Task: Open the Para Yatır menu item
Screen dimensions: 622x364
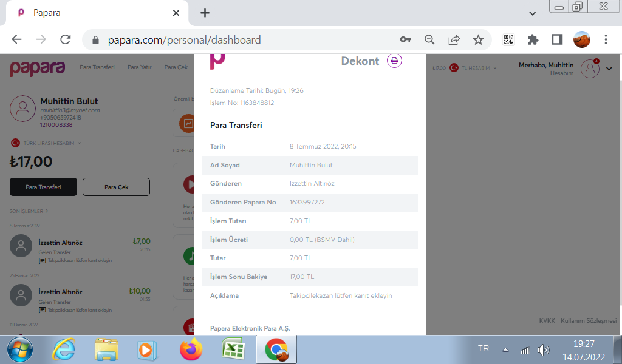Action: pyautogui.click(x=140, y=67)
